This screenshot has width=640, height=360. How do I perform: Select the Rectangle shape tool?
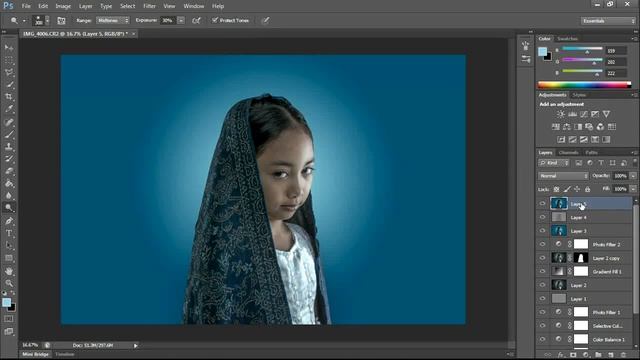point(9,258)
